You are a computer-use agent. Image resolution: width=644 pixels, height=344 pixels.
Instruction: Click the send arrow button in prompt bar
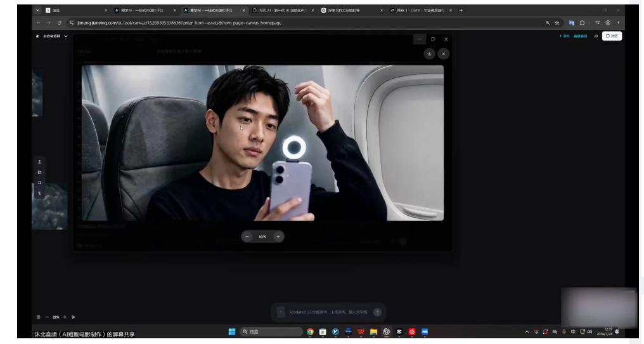pyautogui.click(x=377, y=312)
